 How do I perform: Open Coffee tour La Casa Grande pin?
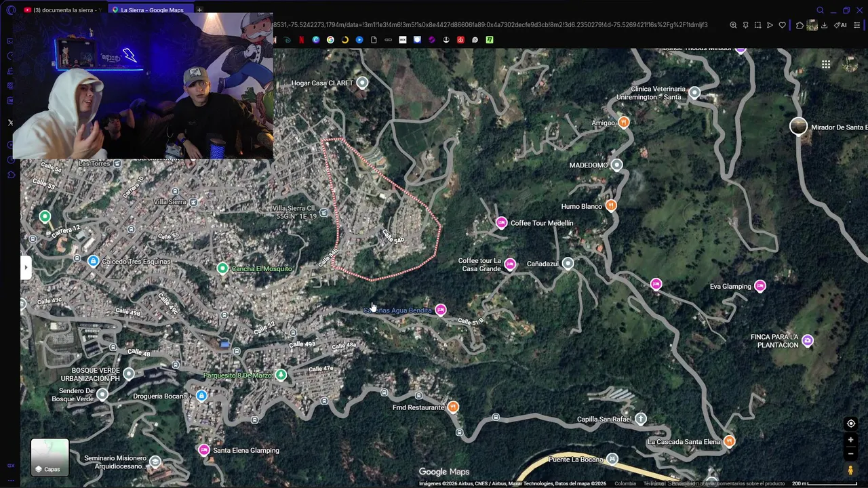510,264
